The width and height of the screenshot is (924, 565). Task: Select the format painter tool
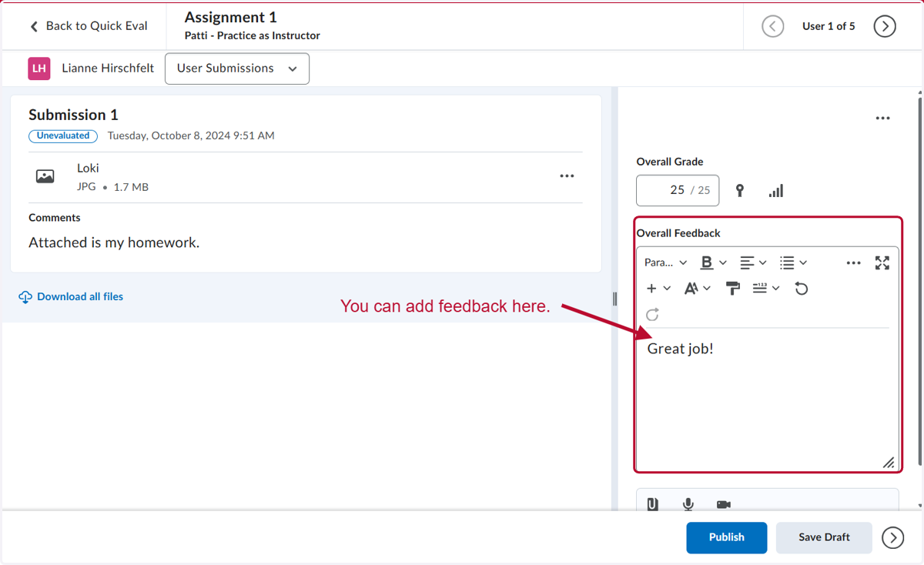733,289
